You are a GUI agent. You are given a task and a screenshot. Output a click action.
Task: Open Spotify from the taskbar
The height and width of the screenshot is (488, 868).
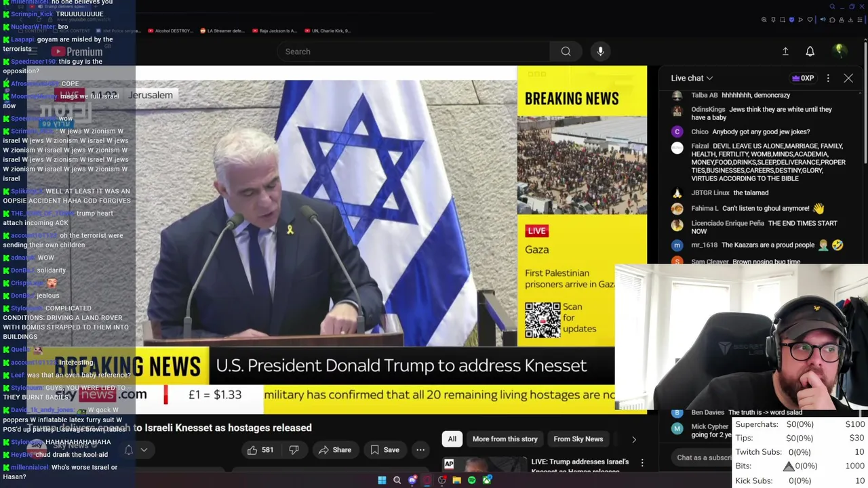[x=472, y=480]
